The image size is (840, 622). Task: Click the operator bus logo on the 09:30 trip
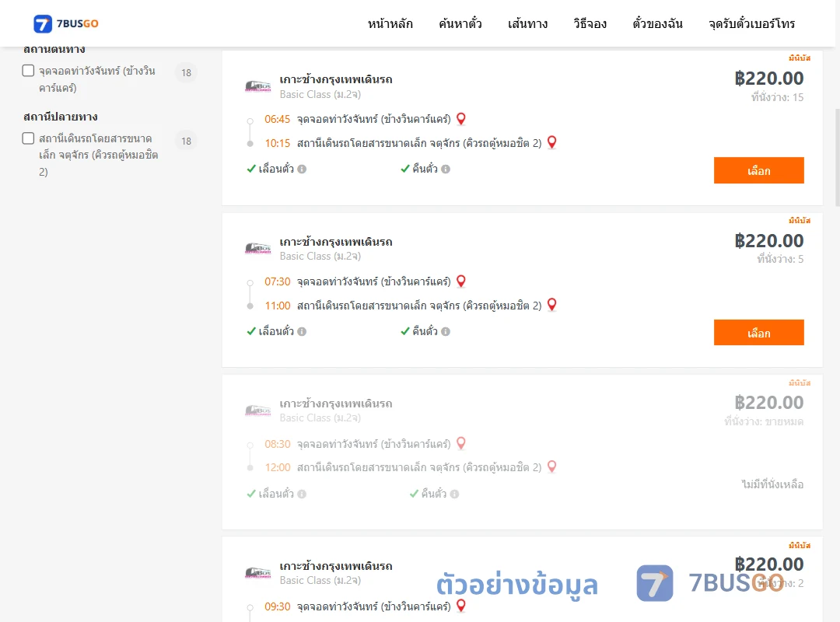click(257, 573)
